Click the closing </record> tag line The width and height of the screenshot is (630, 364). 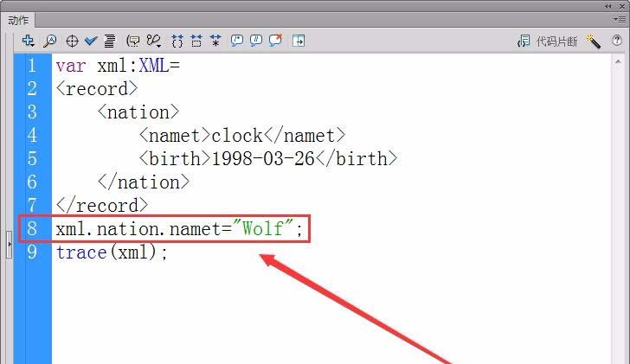coord(102,205)
